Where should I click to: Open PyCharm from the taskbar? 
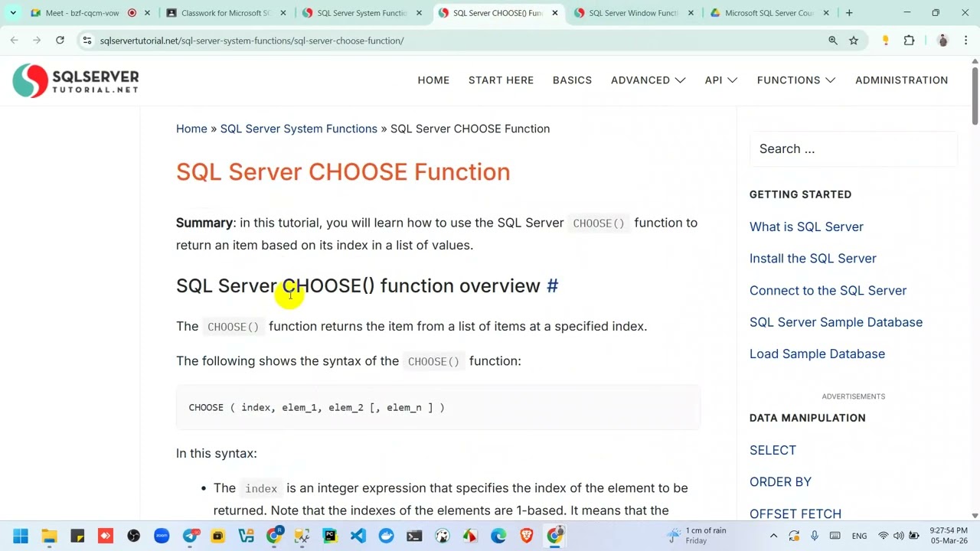pos(330,536)
